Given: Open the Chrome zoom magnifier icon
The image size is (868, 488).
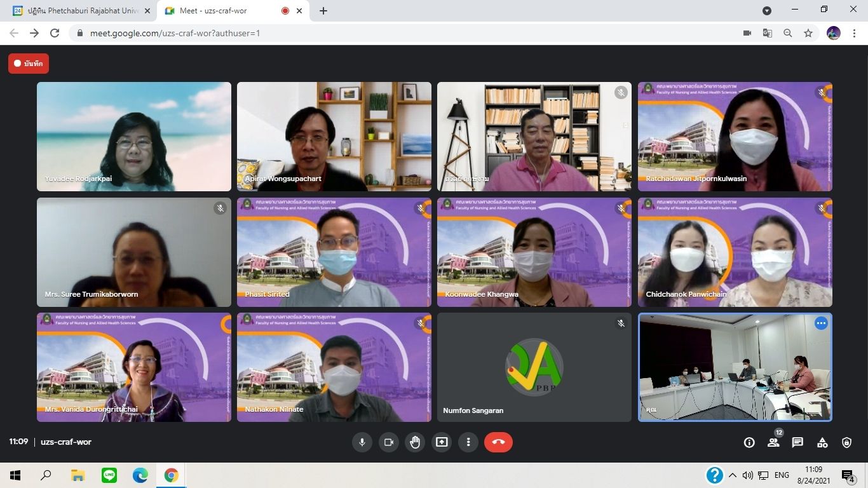Looking at the screenshot, I should tap(788, 33).
